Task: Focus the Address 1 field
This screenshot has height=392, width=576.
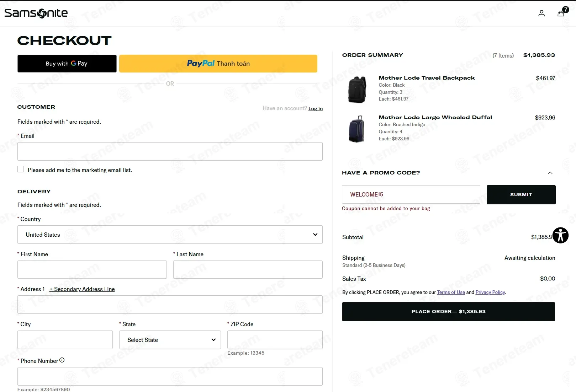Action: pos(170,305)
